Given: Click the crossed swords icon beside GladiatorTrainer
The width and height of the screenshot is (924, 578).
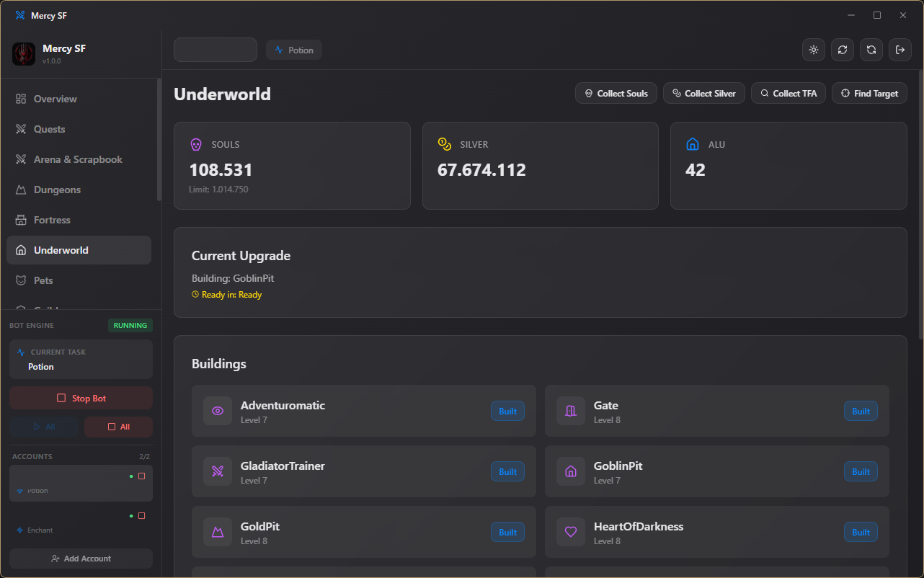Looking at the screenshot, I should pos(218,471).
